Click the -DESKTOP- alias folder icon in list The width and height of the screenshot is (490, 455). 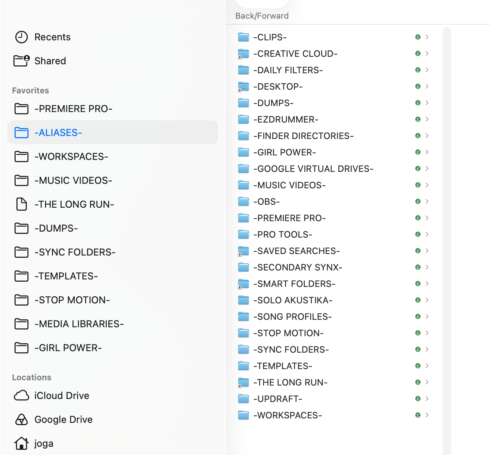click(x=243, y=87)
